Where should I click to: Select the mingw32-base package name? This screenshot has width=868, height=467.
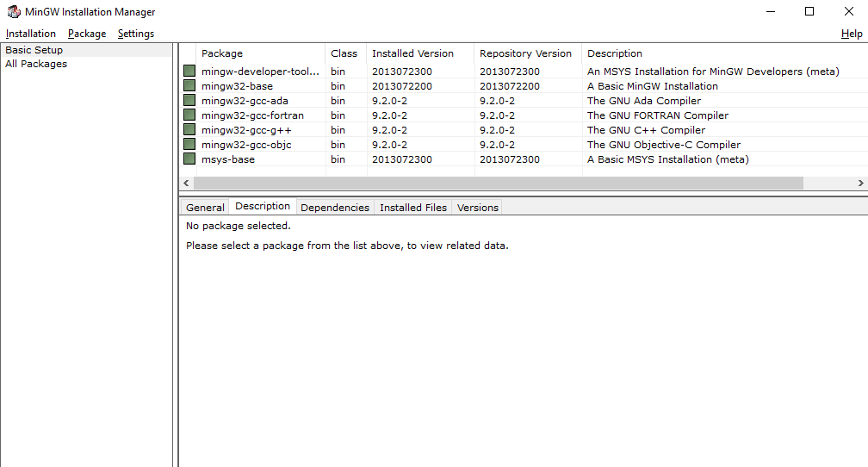[x=237, y=86]
